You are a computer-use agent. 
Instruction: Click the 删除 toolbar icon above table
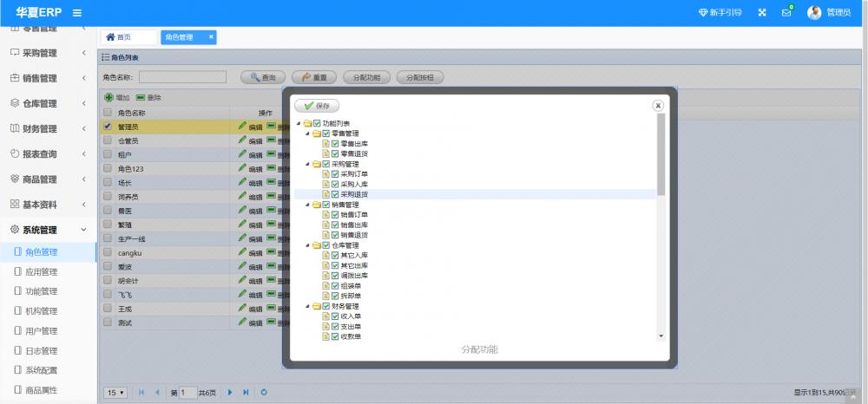[x=141, y=97]
